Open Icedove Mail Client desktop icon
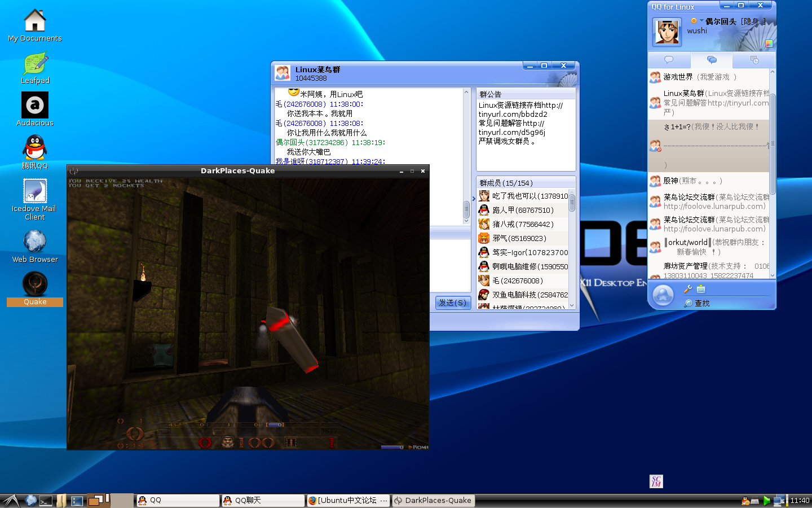This screenshot has width=812, height=508. (x=35, y=199)
